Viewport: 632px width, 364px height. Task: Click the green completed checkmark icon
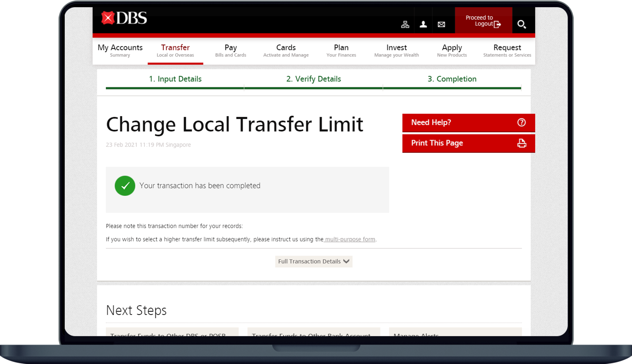coord(125,186)
